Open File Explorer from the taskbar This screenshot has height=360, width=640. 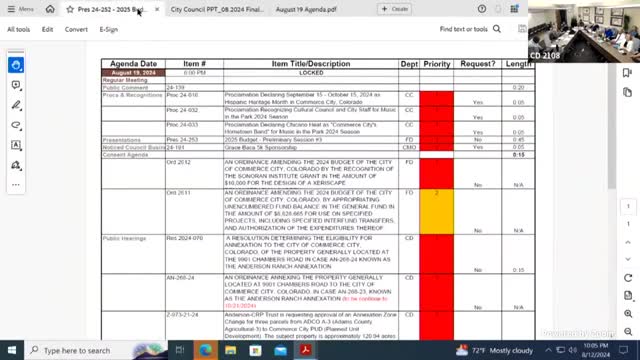coord(231,350)
